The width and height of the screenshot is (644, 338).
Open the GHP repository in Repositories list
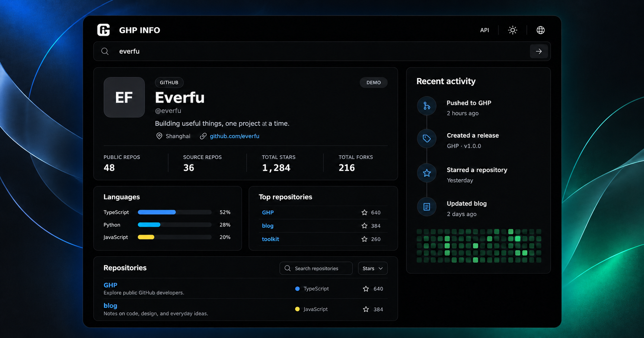pyautogui.click(x=110, y=285)
